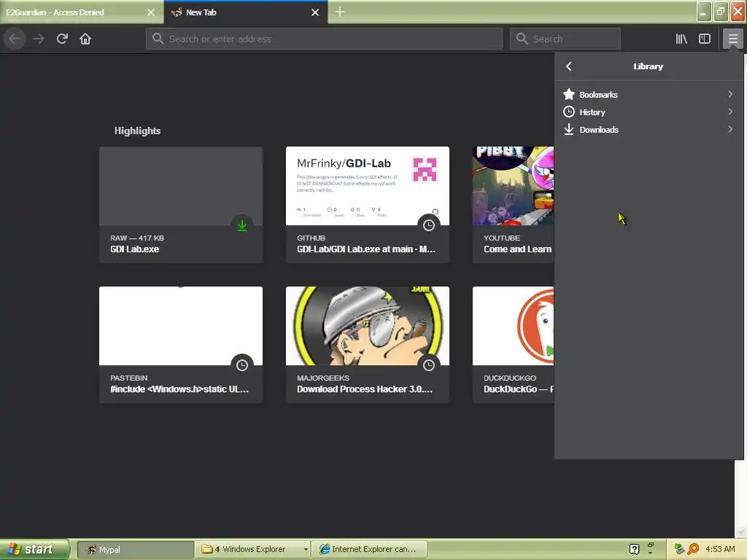The width and height of the screenshot is (747, 560).
Task: Click history badge on MajorGeeks card
Action: click(x=429, y=365)
